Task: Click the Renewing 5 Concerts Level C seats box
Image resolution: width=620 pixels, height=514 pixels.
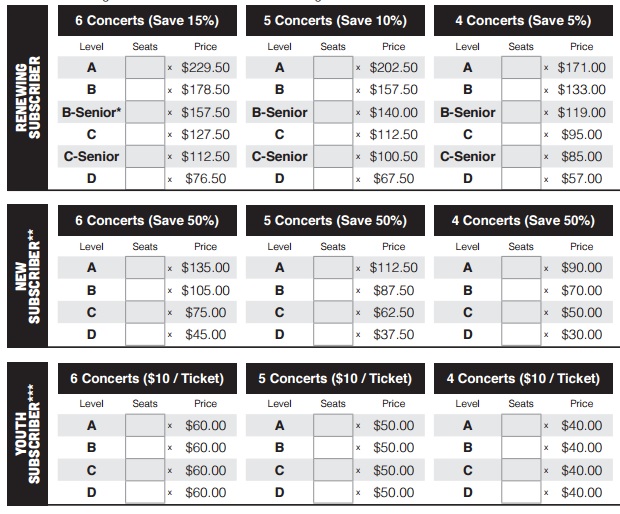Action: coord(333,134)
